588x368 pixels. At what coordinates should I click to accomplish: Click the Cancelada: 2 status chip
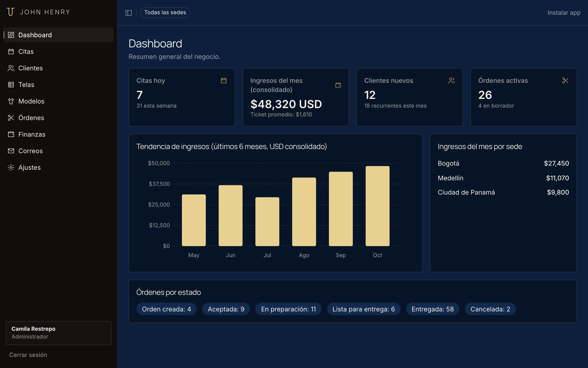(490, 309)
